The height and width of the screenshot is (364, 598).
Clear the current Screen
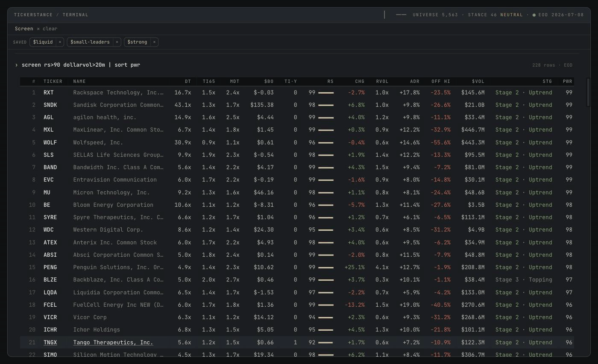[47, 29]
